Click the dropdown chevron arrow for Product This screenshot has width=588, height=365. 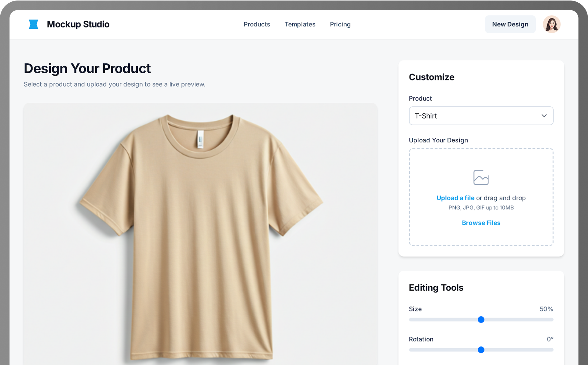click(544, 116)
